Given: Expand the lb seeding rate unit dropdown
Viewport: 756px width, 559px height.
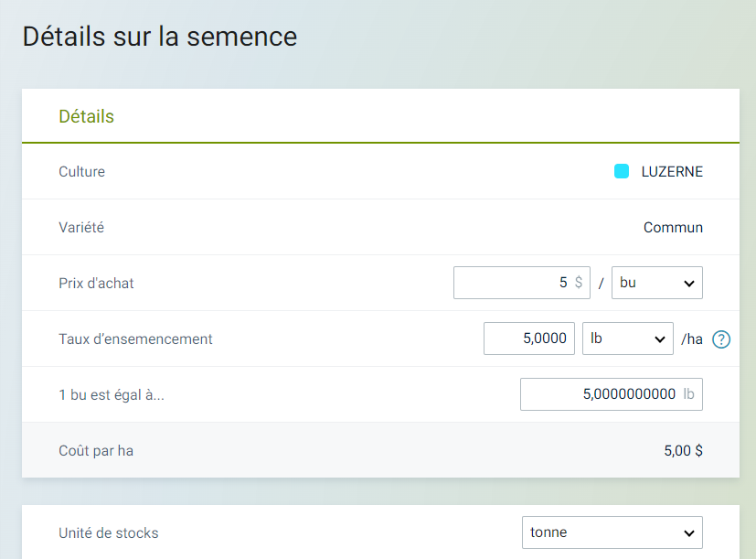Looking at the screenshot, I should click(627, 339).
